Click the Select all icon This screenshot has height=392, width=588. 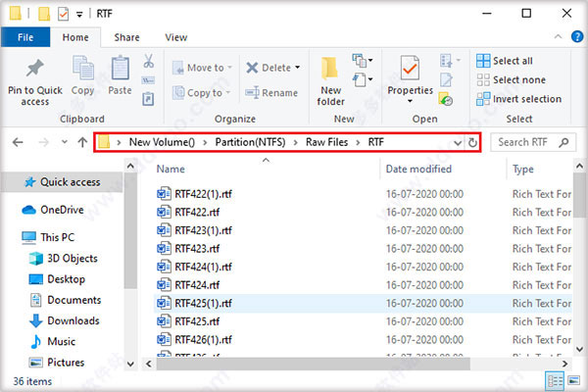pyautogui.click(x=483, y=61)
